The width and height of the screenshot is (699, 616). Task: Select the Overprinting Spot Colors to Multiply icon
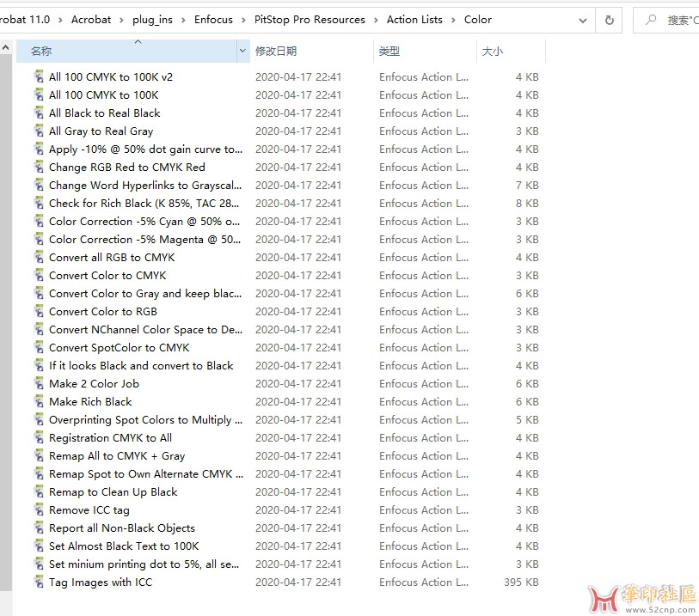coord(40,419)
